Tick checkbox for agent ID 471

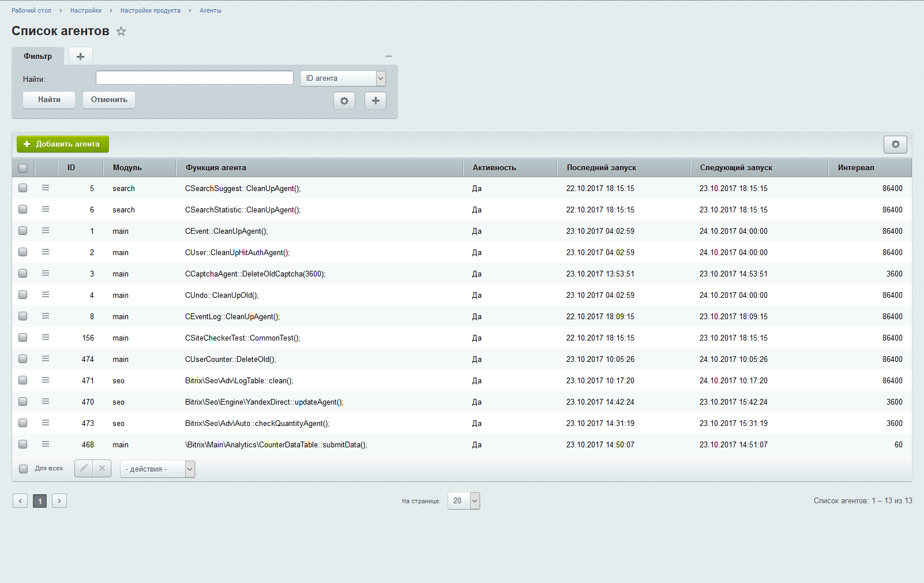coord(23,380)
